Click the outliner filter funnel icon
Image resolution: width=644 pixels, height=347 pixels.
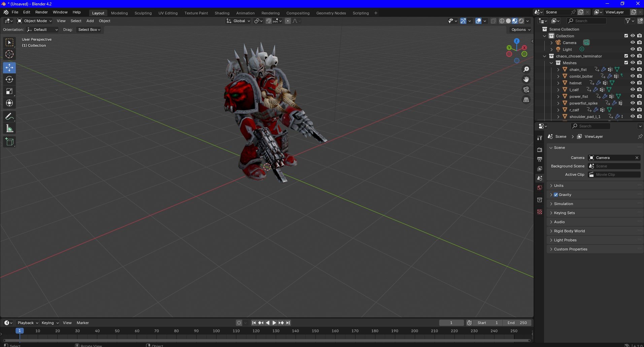coord(628,21)
